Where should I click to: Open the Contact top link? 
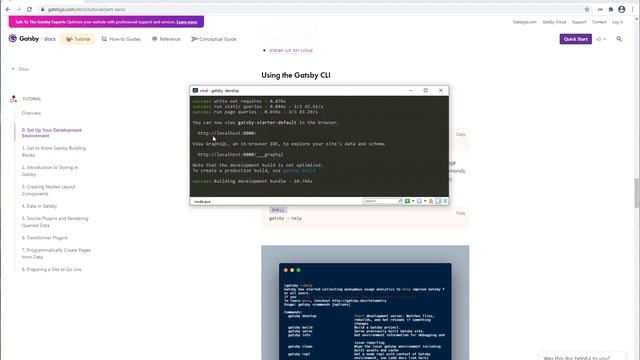(x=599, y=22)
